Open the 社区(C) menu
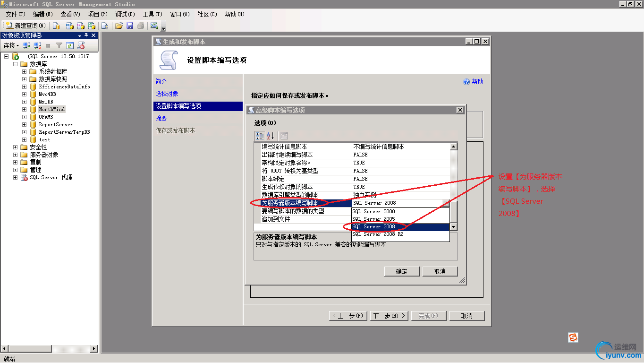Image resolution: width=644 pixels, height=363 pixels. [207, 14]
